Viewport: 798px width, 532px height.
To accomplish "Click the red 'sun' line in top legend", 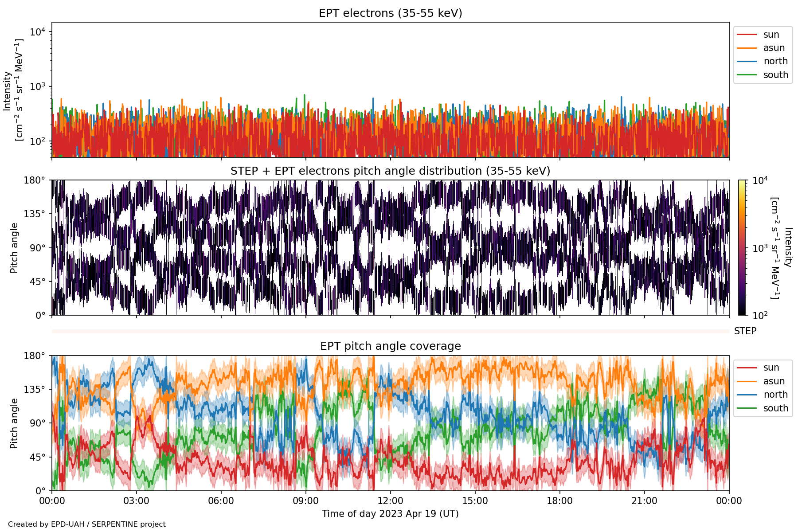I will [x=747, y=35].
